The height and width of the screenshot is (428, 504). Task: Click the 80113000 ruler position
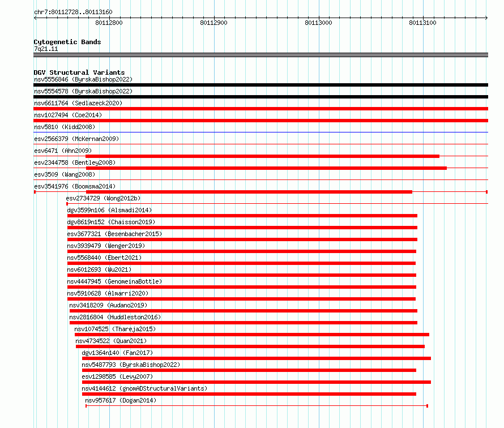pos(318,23)
